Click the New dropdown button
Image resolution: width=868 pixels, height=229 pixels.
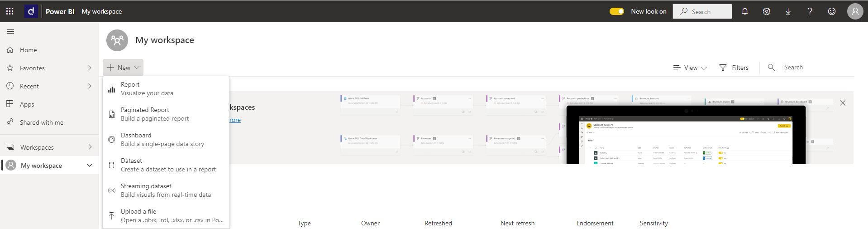pos(123,68)
